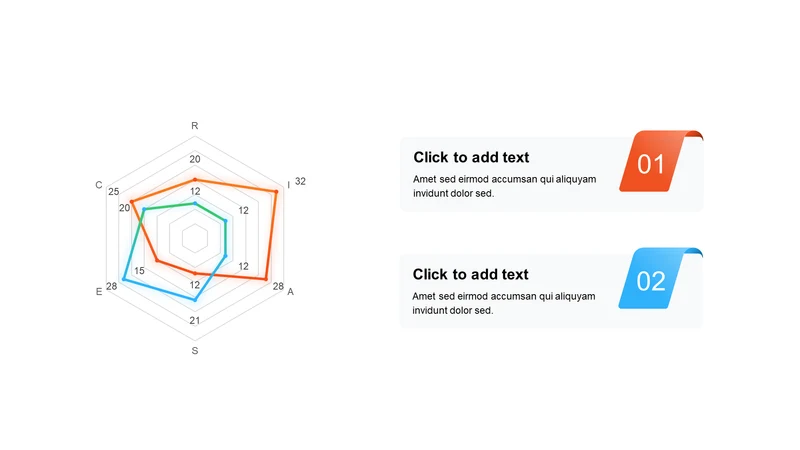
Task: Select the C axis label on the radar chart
Action: coord(99,185)
